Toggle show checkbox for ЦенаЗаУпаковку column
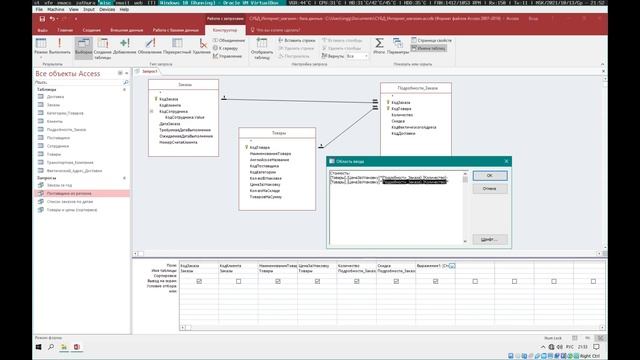This screenshot has height=360, width=640. (x=317, y=281)
